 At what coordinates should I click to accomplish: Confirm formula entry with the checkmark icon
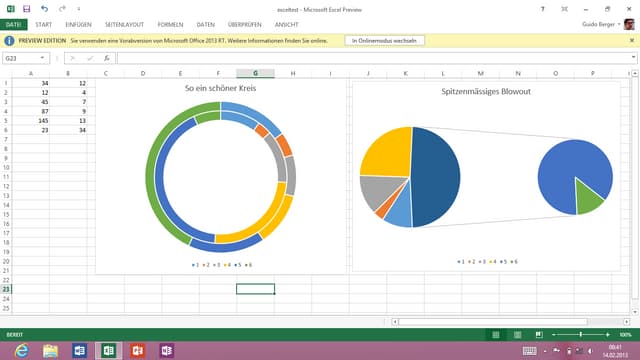click(90, 58)
